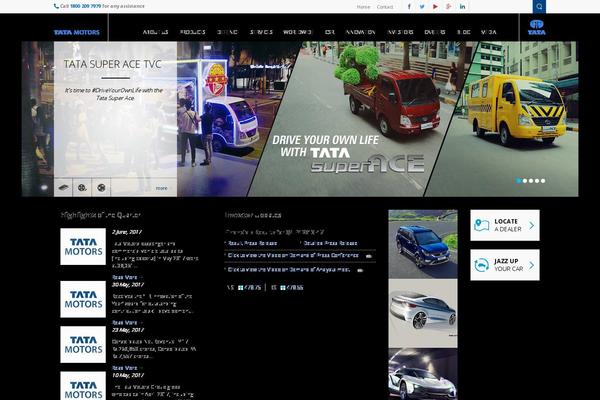Viewport: 600px width, 400px height.
Task: Open the Google Plus icon
Action: (448, 7)
